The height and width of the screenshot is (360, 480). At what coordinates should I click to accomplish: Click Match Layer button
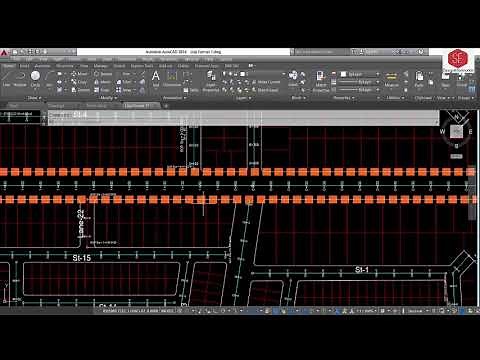point(266,90)
